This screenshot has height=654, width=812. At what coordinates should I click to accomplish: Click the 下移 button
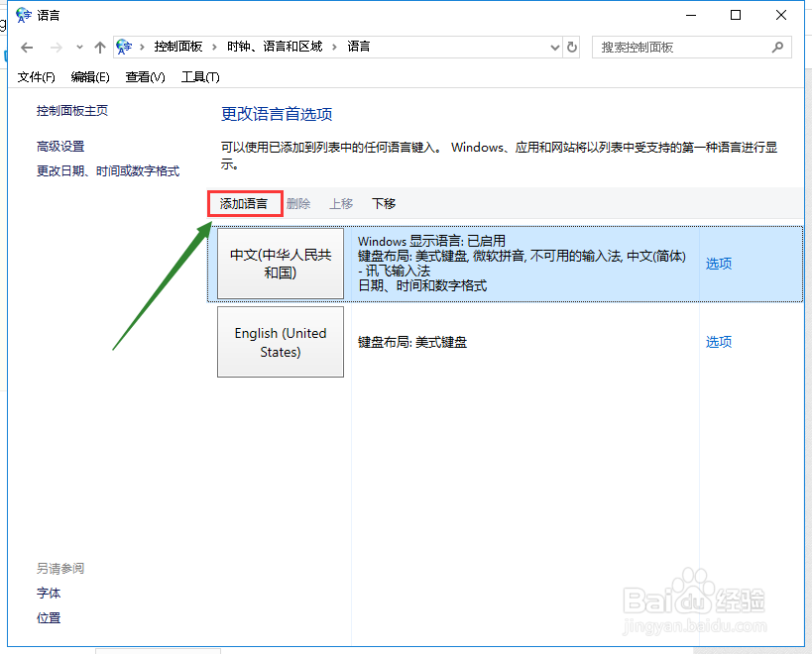(383, 203)
